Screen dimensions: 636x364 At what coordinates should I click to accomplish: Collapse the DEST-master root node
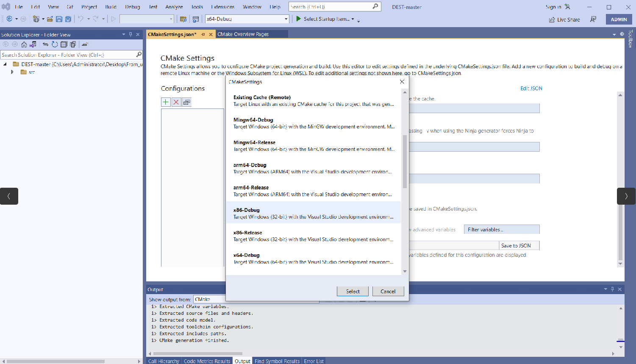coord(5,64)
